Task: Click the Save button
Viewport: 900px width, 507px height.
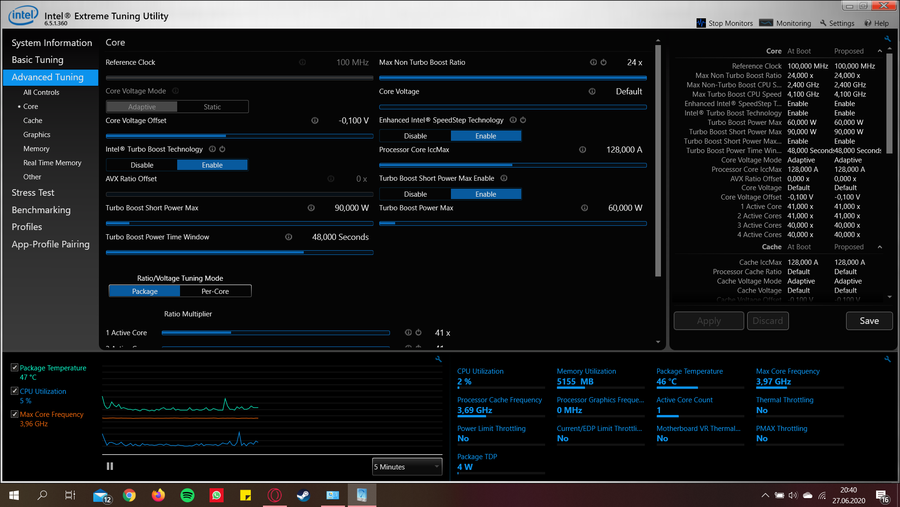Action: click(x=869, y=321)
